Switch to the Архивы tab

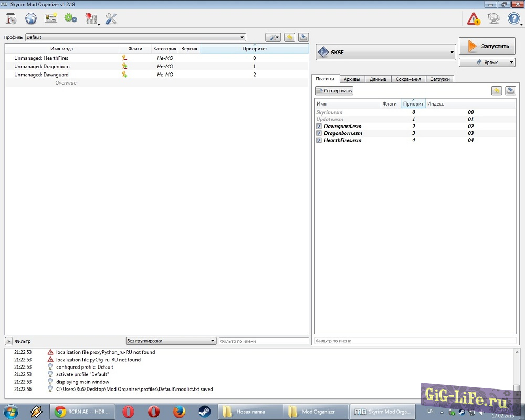352,79
